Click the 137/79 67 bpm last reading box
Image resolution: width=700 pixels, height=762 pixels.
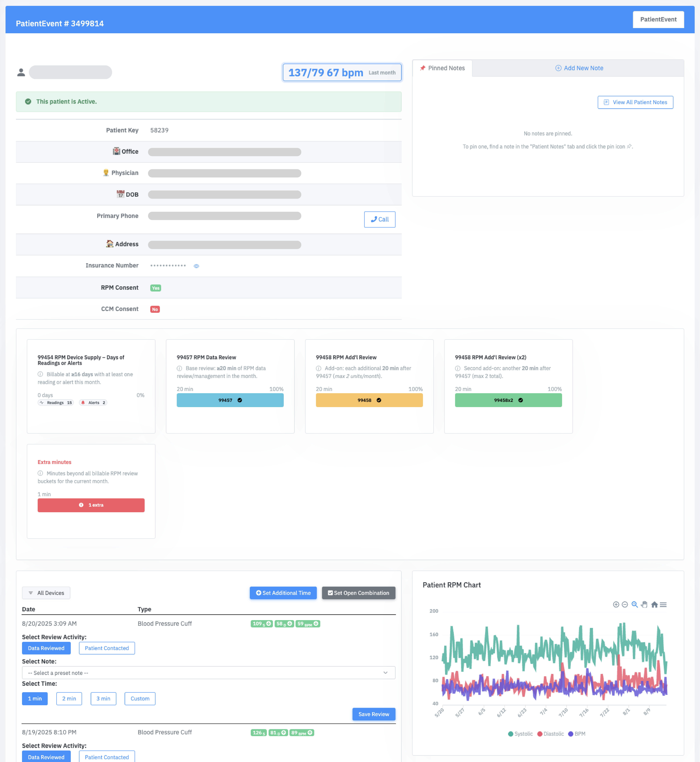point(342,72)
